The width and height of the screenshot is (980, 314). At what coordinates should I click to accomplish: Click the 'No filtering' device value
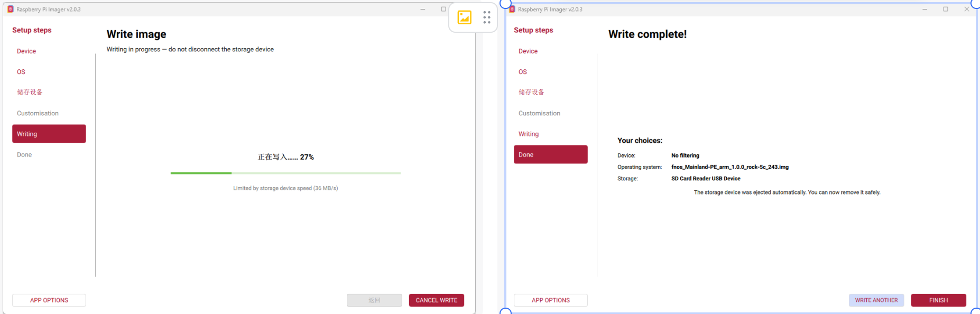point(685,155)
